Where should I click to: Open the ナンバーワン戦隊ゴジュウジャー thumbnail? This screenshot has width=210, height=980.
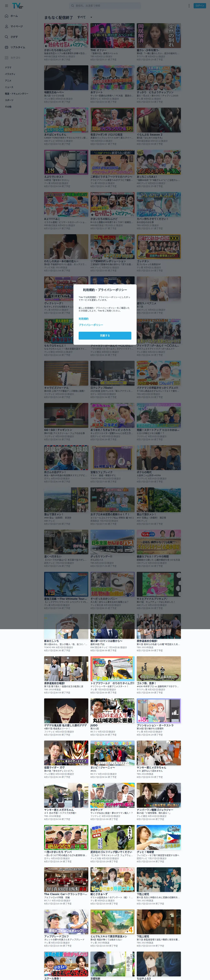[159, 795]
